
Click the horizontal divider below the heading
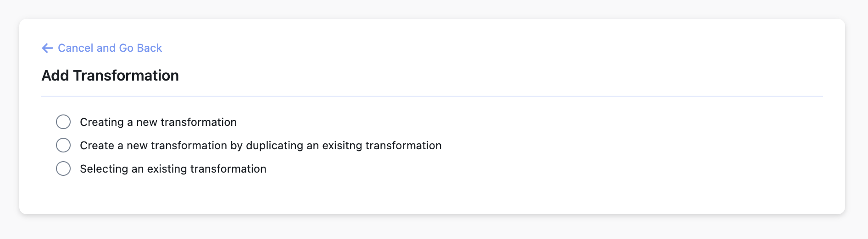(x=431, y=96)
